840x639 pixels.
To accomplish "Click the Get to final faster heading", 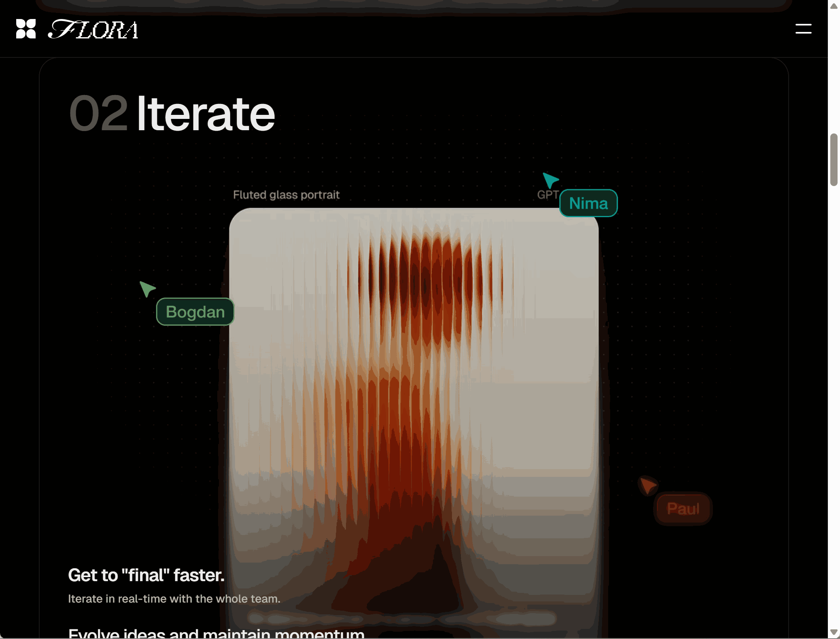I will click(x=146, y=575).
